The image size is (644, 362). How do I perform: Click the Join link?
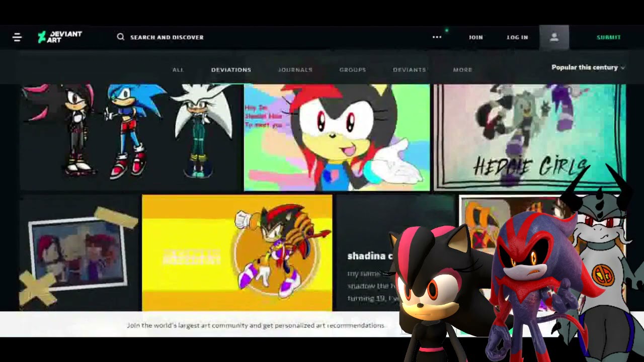point(475,37)
